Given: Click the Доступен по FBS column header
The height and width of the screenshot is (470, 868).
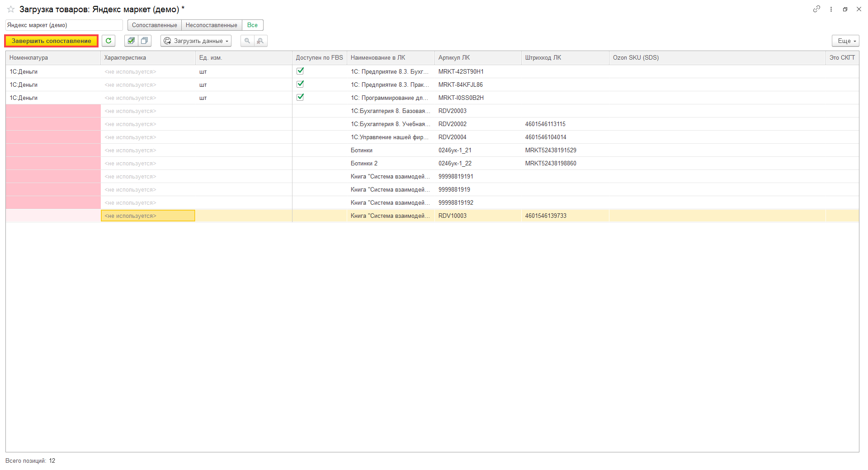Looking at the screenshot, I should click(320, 58).
